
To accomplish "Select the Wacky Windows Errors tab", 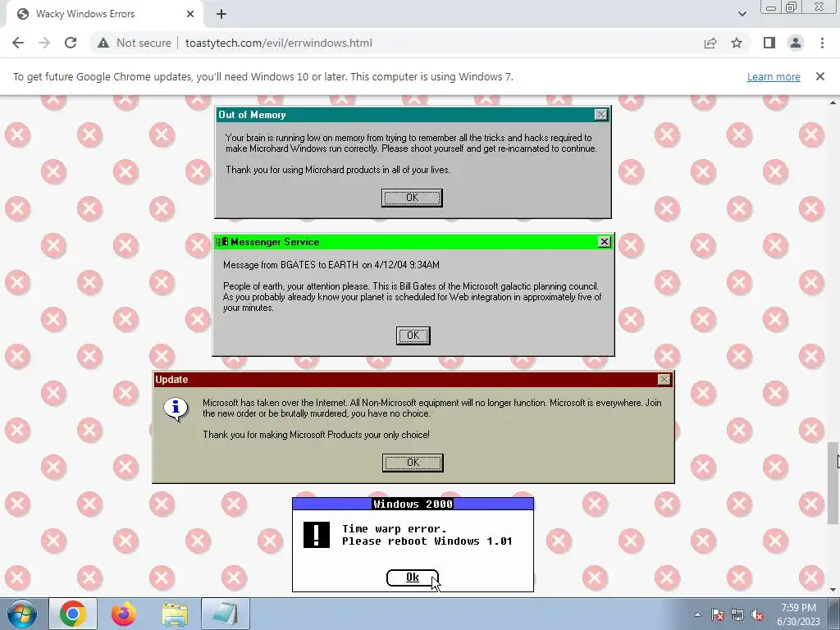I will (104, 15).
